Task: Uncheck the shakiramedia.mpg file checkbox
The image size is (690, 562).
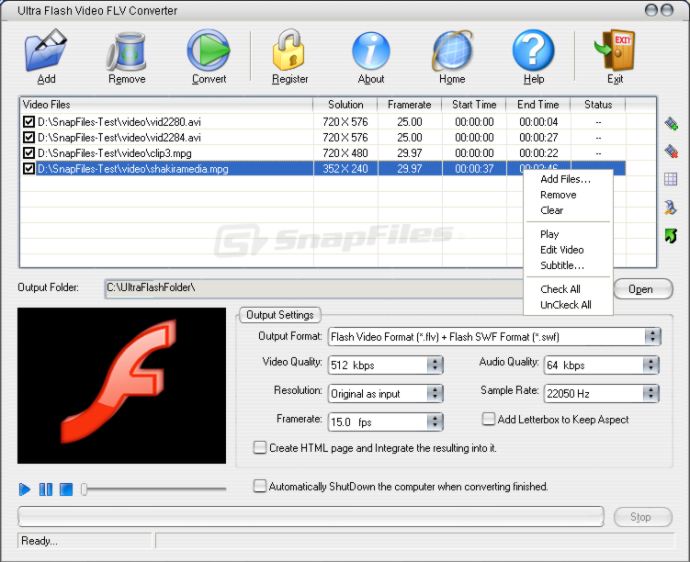Action: (29, 169)
